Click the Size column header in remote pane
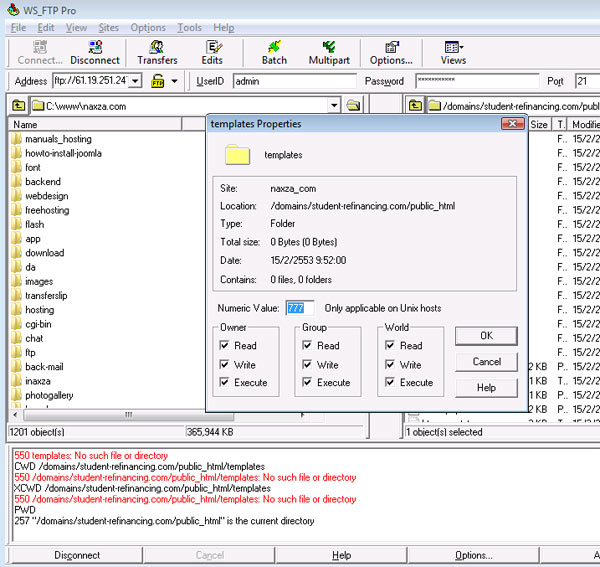Screen dimensions: 600x567 click(x=539, y=124)
